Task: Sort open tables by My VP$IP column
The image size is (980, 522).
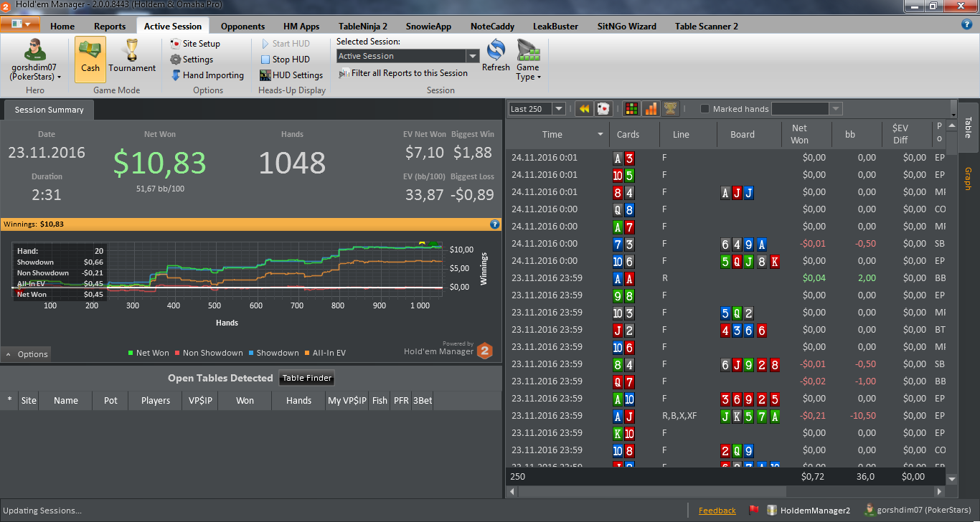Action: click(x=347, y=401)
